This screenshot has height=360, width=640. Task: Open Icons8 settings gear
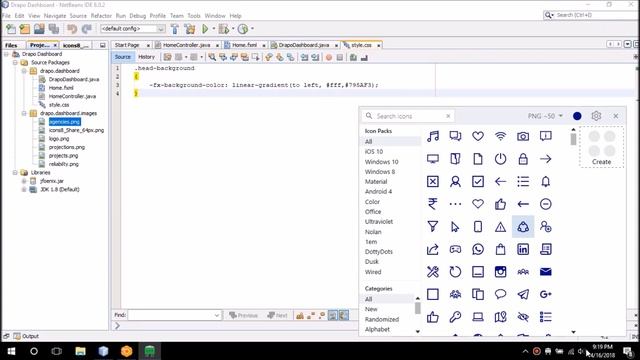click(x=596, y=116)
